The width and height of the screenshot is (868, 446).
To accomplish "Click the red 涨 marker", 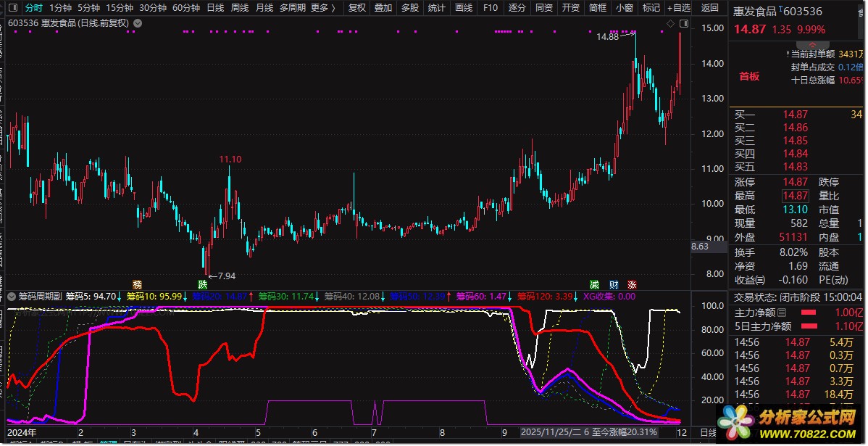I will coord(633,285).
